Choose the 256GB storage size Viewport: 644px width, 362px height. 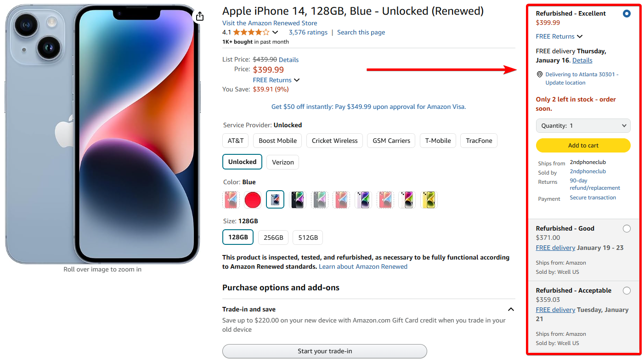tap(273, 238)
